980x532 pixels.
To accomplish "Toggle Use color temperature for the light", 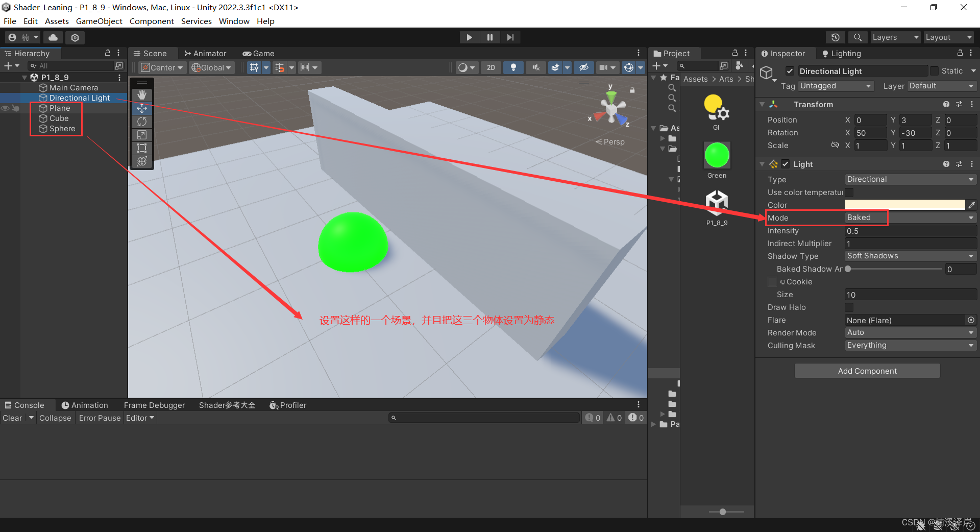I will (x=849, y=192).
